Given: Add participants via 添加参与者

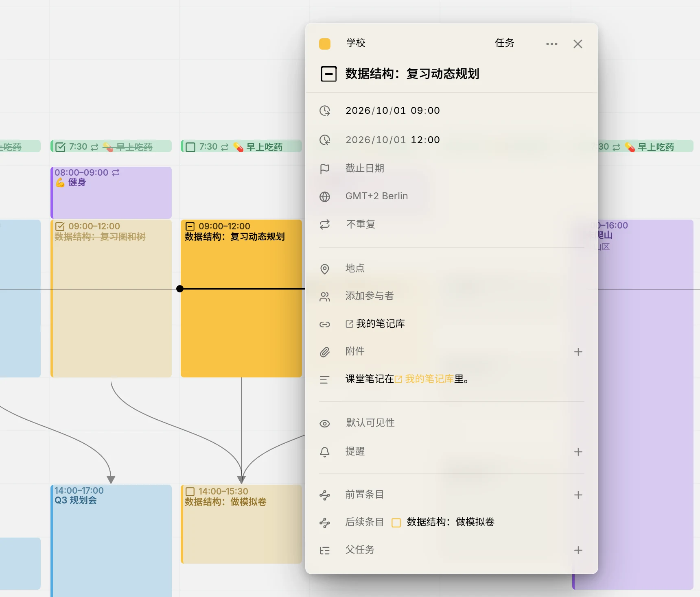Looking at the screenshot, I should tap(370, 296).
